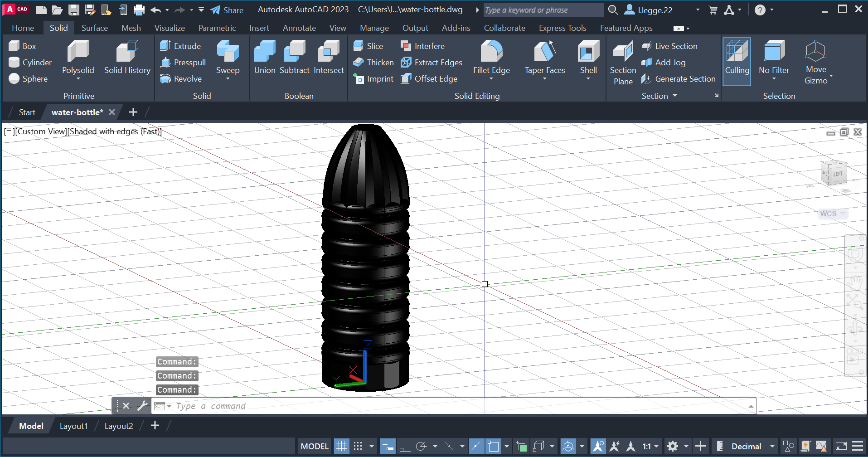Click the Live Section tool
Screen dimensions: 868x457
click(x=669, y=46)
